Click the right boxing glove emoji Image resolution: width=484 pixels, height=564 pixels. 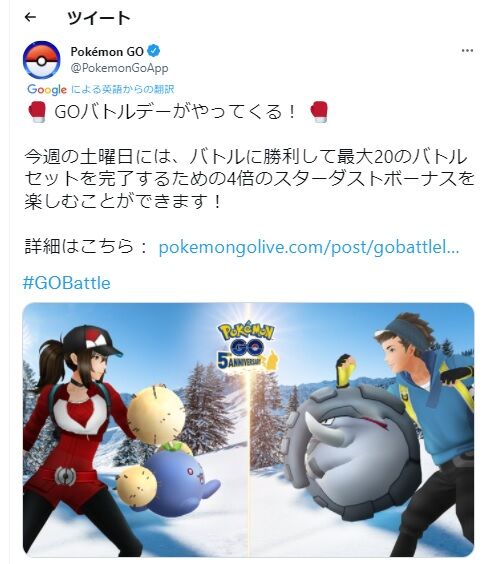pyautogui.click(x=319, y=112)
